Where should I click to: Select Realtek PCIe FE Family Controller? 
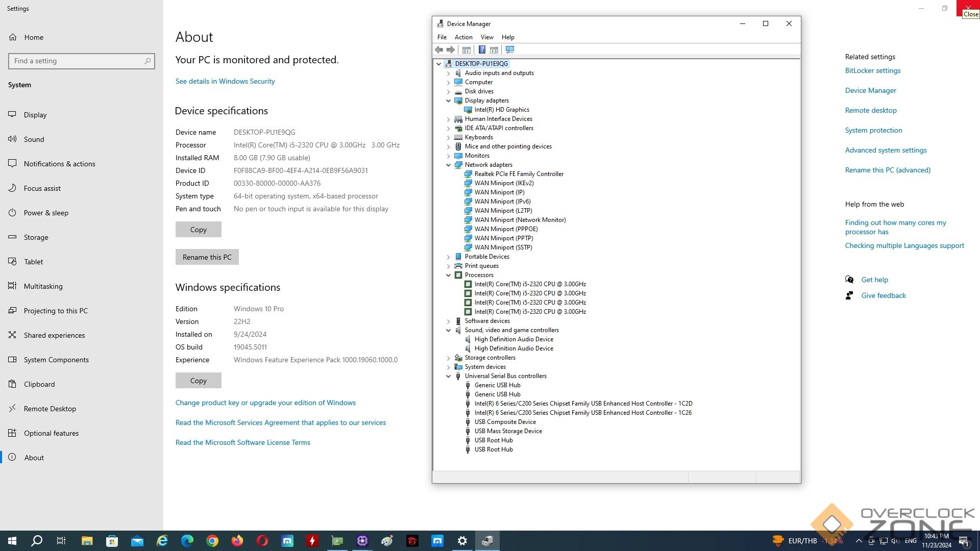pos(519,174)
